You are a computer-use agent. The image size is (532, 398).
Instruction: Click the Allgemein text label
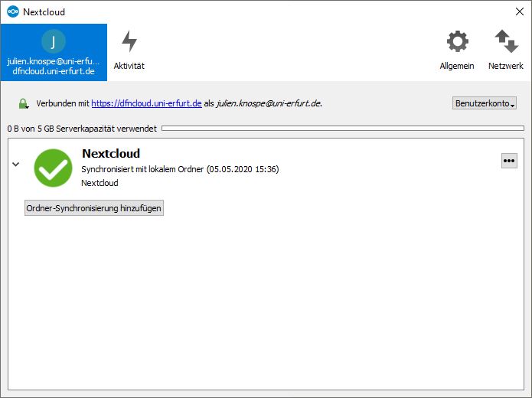[x=458, y=66]
